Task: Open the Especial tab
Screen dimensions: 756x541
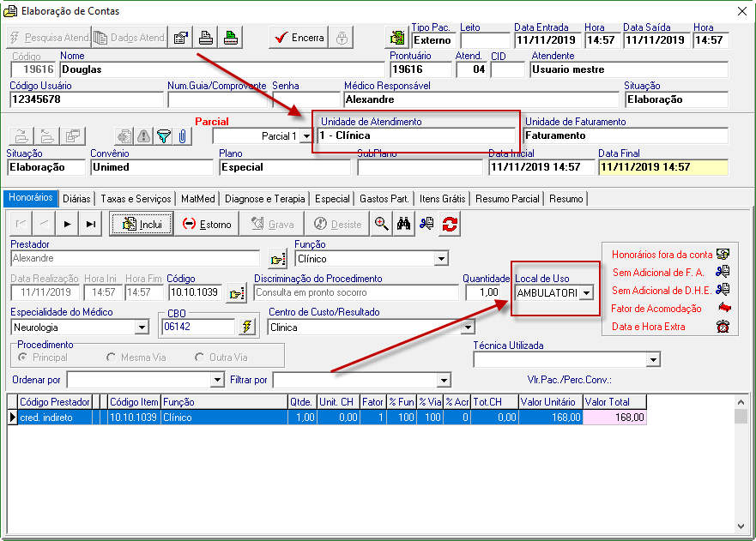Action: [332, 198]
